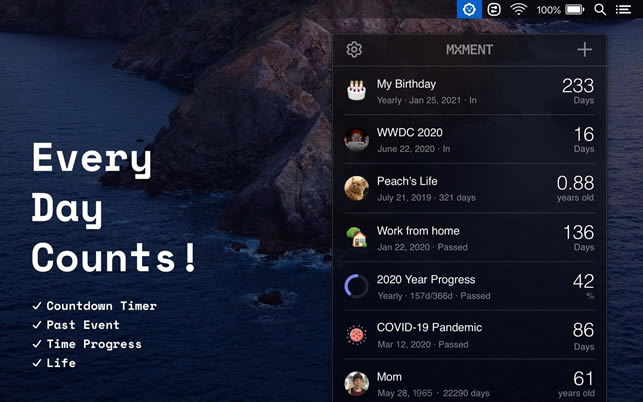Image resolution: width=643 pixels, height=402 pixels.
Task: Click 'Jan 22, 2020 · Passed' subtitle
Action: (422, 247)
